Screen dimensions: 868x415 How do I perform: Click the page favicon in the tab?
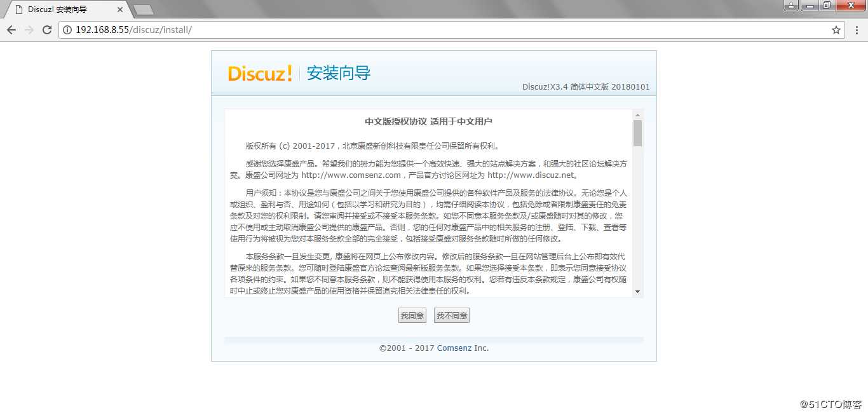[18, 10]
